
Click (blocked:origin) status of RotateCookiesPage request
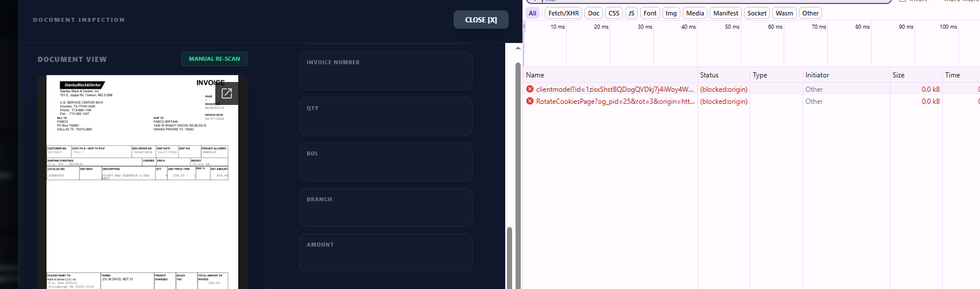click(x=723, y=101)
